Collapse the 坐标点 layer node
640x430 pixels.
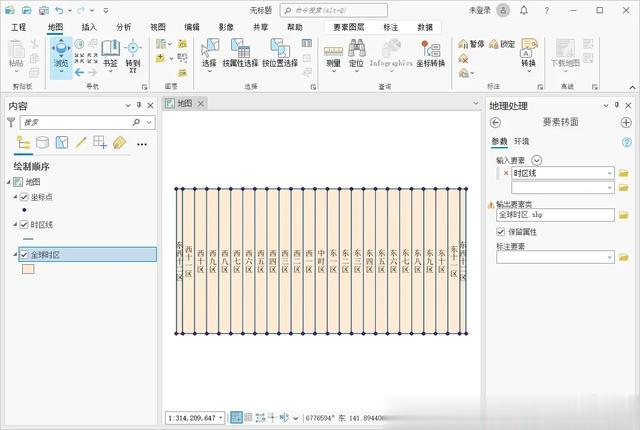coord(15,197)
